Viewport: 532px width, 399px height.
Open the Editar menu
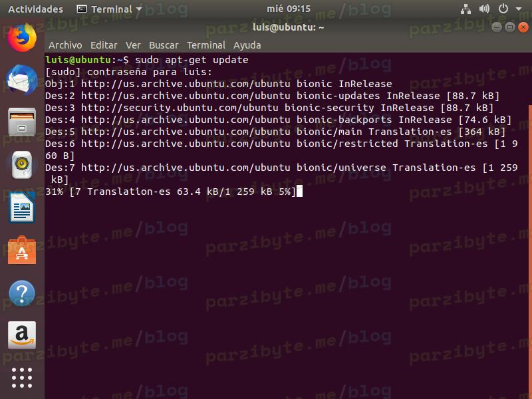104,45
